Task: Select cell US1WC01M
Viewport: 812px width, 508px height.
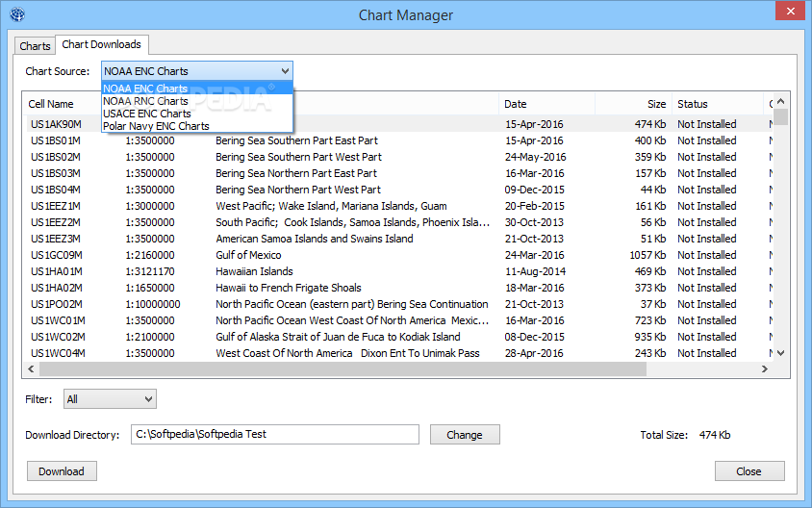Action: coord(58,320)
